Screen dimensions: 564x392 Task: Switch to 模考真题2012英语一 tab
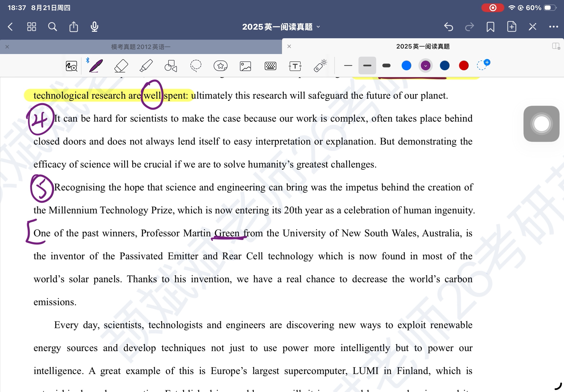point(141,47)
